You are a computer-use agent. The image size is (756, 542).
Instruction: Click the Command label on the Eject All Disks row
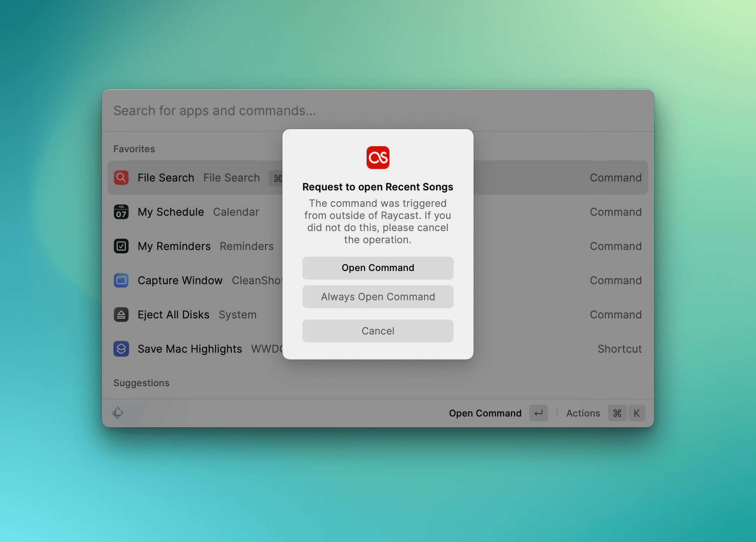tap(615, 315)
